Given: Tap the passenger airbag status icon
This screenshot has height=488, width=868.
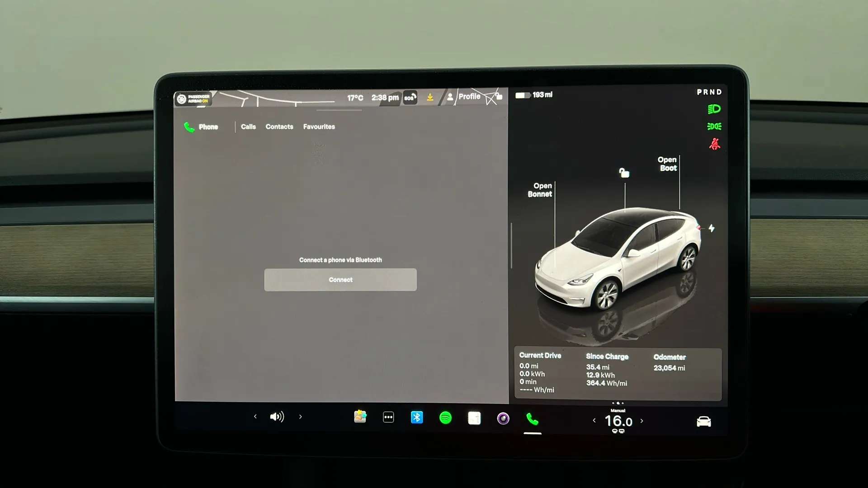Looking at the screenshot, I should pos(193,99).
